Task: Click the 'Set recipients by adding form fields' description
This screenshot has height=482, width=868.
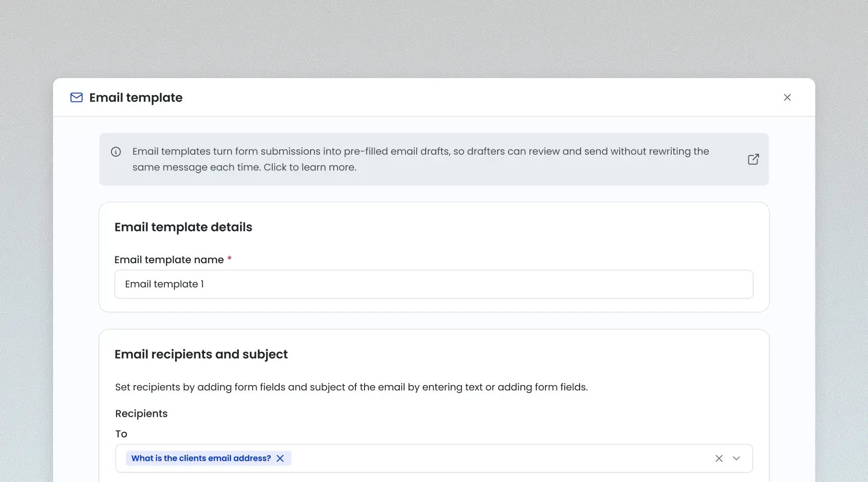Action: tap(352, 387)
